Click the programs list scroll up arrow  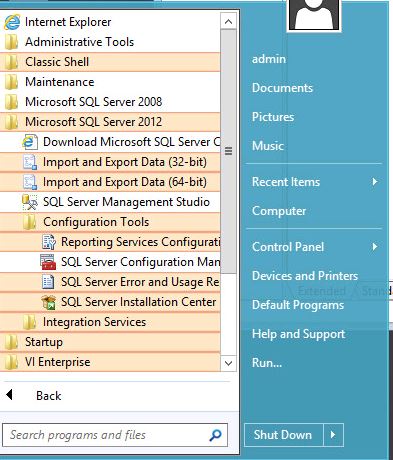click(228, 22)
